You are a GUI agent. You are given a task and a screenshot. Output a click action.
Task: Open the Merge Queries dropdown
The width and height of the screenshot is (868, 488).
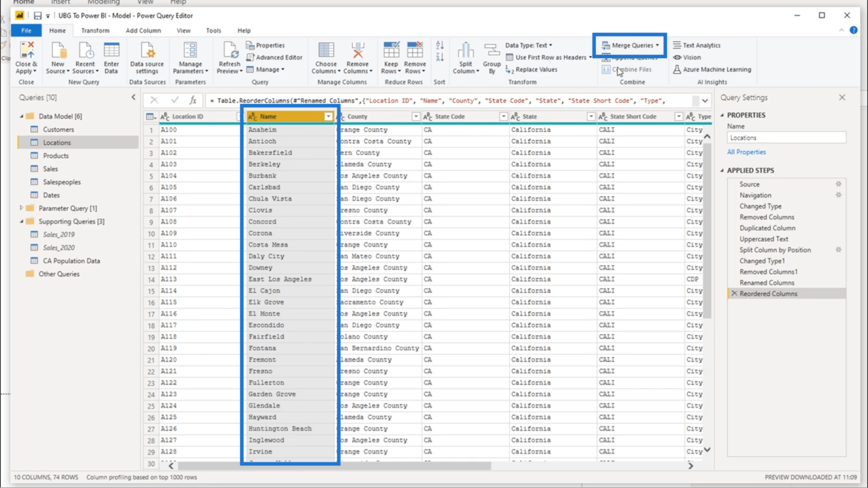tap(657, 45)
